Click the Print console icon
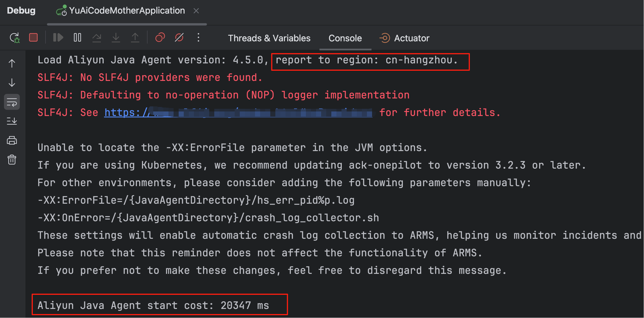This screenshot has width=644, height=318. click(x=12, y=141)
